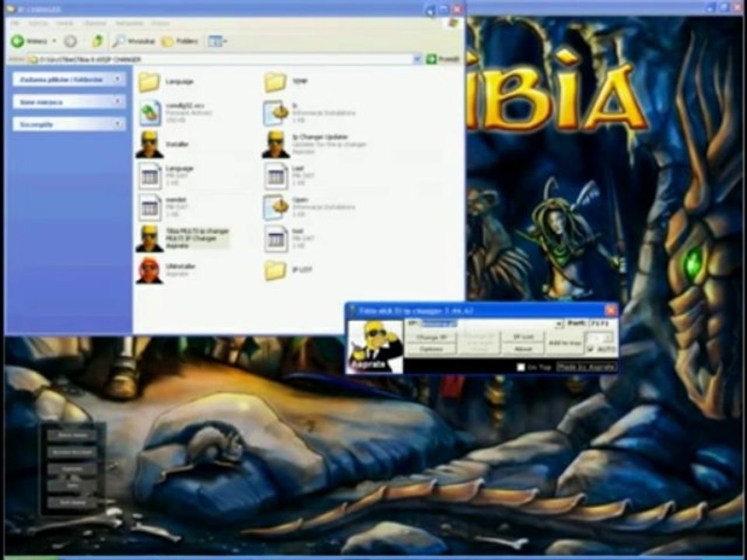
Task: Select the Ip Changer Updater application icon
Action: coord(275,145)
